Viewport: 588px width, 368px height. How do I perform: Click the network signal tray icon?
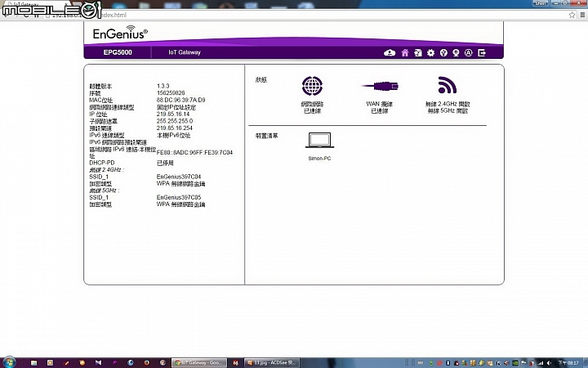click(x=541, y=363)
